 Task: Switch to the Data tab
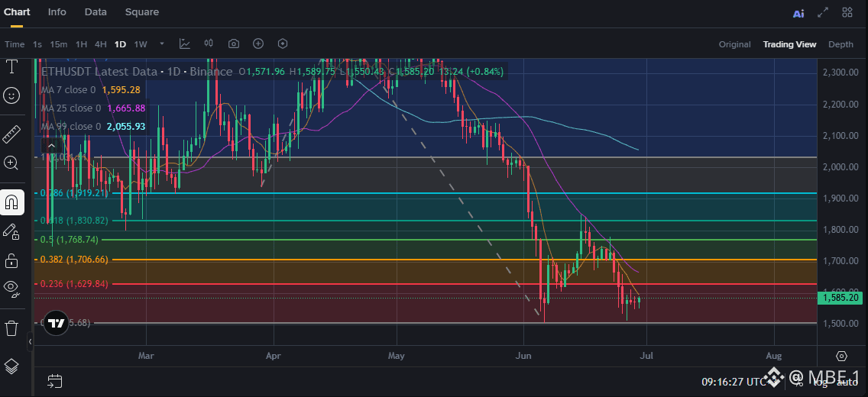[x=96, y=11]
